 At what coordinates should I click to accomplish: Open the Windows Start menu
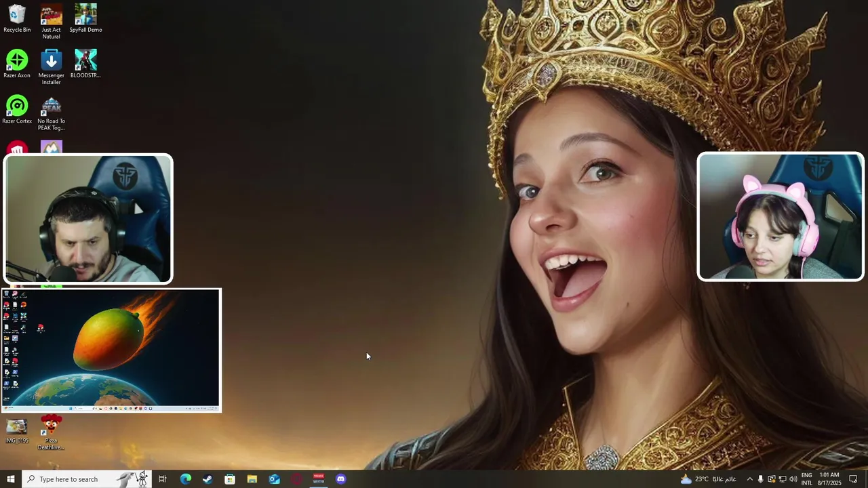(x=11, y=479)
